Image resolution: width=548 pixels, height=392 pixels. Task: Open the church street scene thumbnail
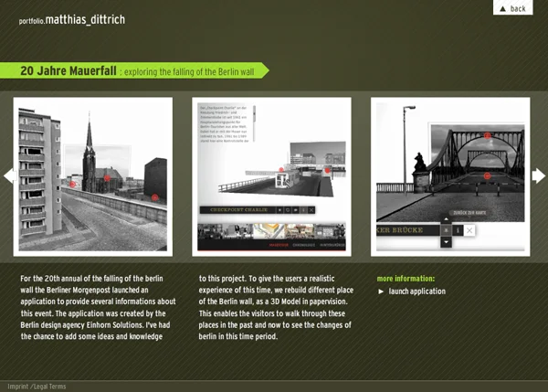coord(92,175)
